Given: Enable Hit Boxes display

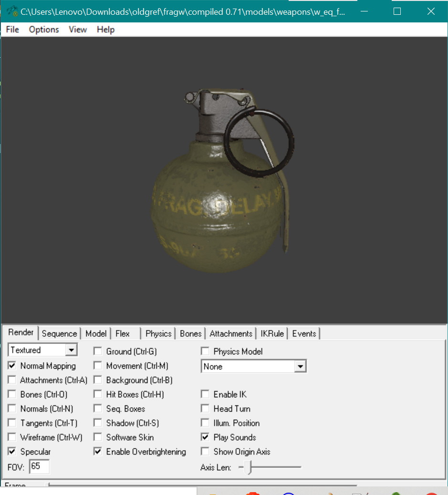Looking at the screenshot, I should point(97,394).
